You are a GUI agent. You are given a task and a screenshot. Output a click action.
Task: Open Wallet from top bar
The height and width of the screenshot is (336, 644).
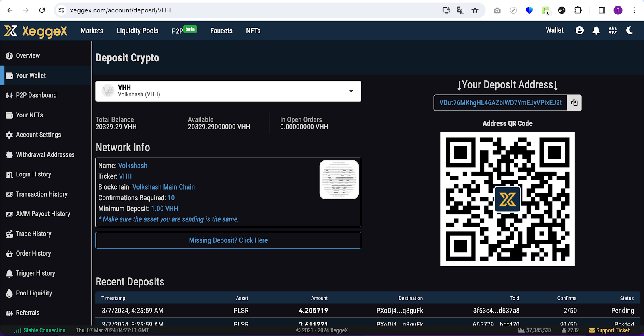[x=555, y=30]
